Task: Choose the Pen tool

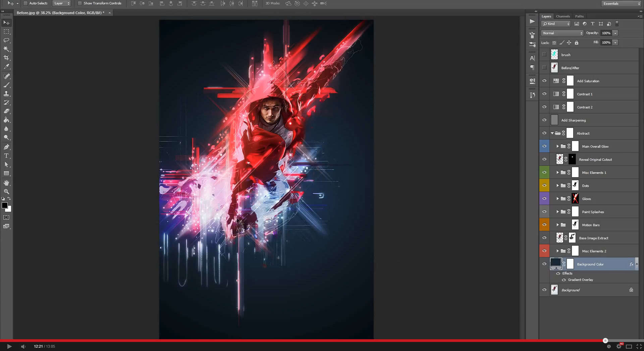Action: coord(6,147)
